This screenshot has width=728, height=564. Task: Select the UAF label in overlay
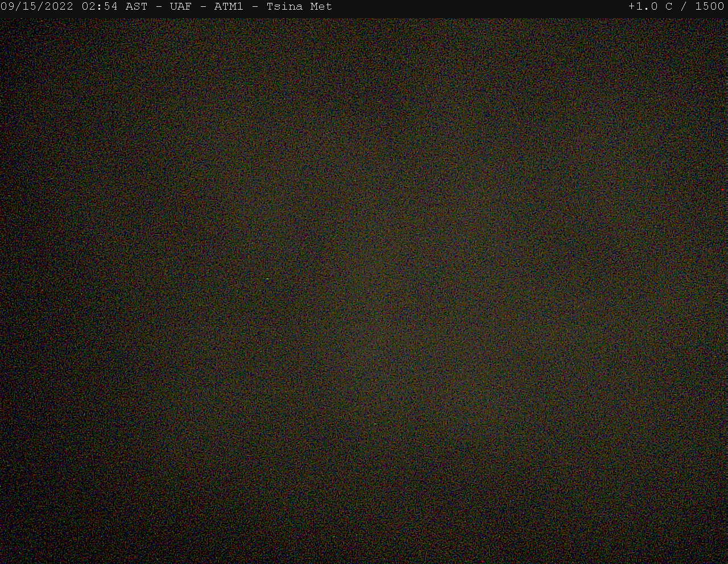[181, 7]
